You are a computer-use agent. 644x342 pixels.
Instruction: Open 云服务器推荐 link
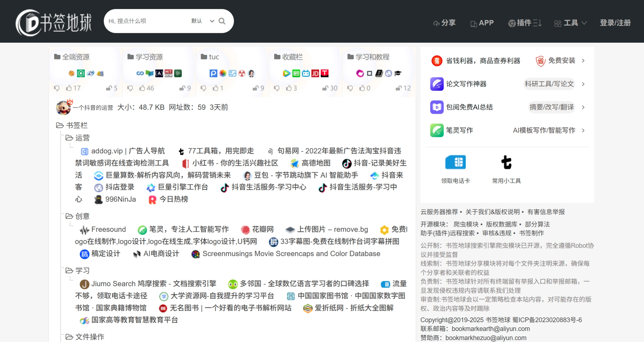pos(439,212)
